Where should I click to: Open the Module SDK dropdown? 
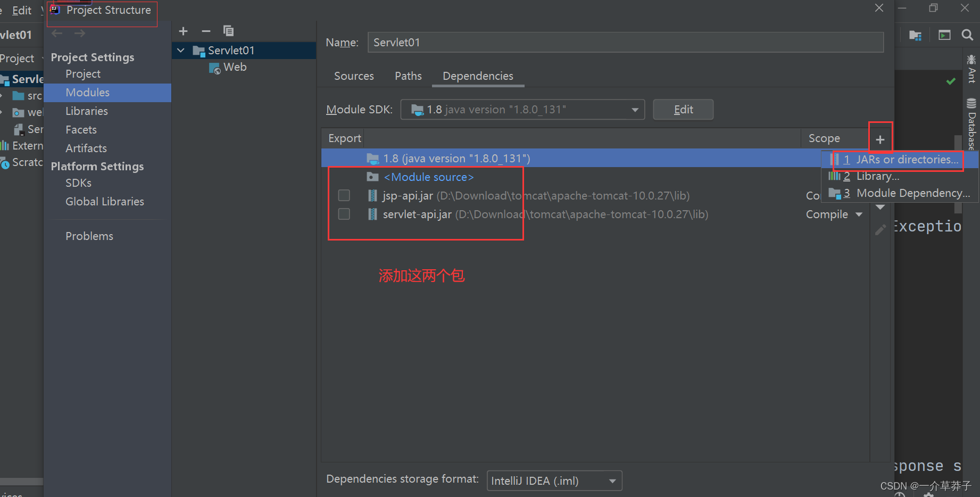(522, 110)
